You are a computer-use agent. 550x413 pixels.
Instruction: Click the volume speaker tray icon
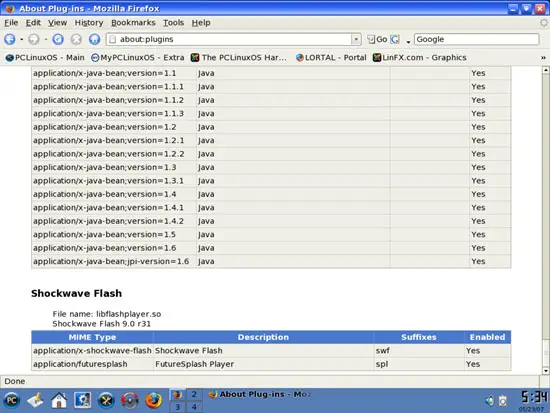coord(490,401)
